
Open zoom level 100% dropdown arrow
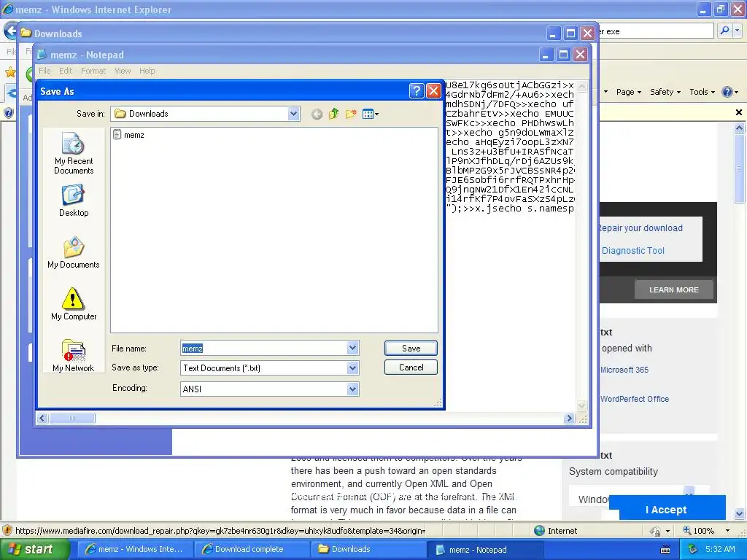pyautogui.click(x=727, y=531)
